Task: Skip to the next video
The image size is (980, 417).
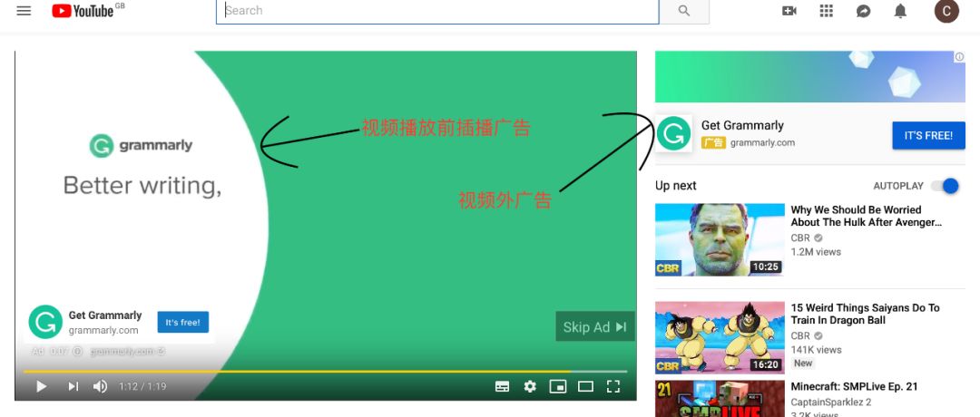Action: (x=73, y=386)
